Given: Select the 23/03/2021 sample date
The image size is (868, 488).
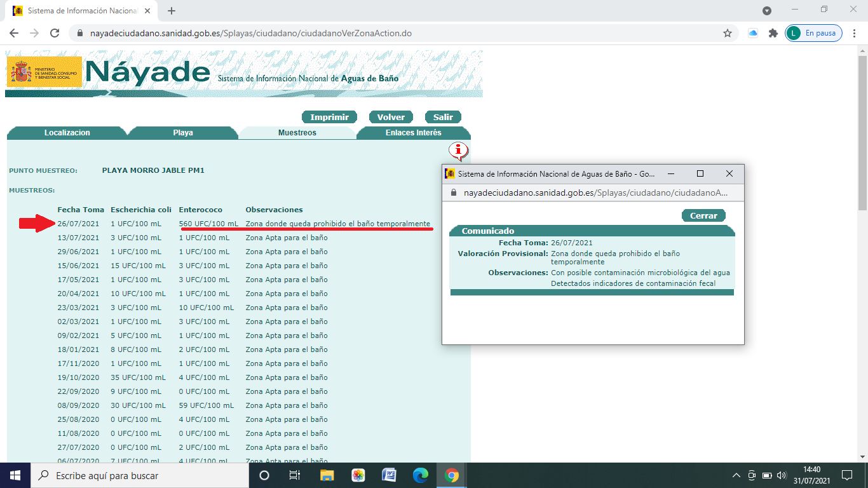Looking at the screenshot, I should click(x=78, y=308).
